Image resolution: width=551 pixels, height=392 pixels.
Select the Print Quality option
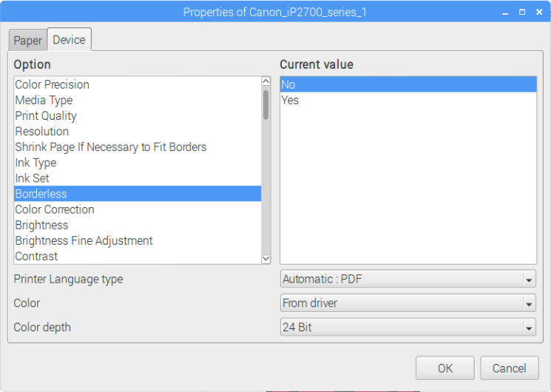click(x=138, y=115)
